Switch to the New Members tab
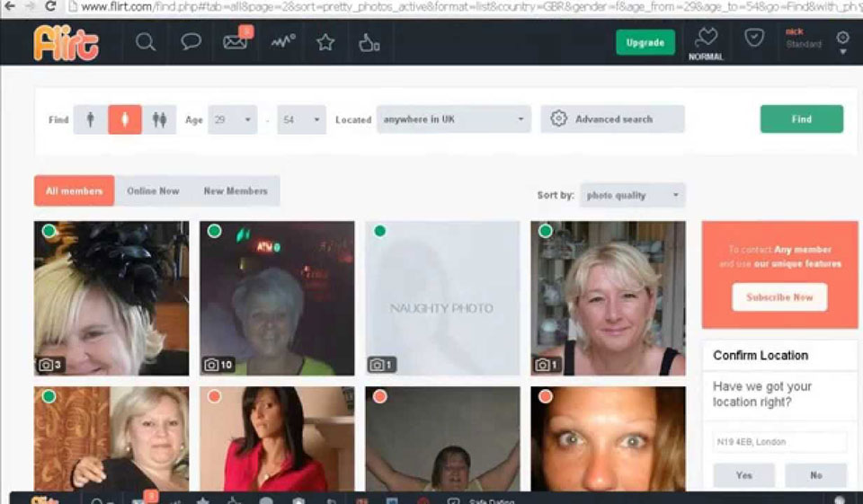Image resolution: width=863 pixels, height=504 pixels. [236, 190]
